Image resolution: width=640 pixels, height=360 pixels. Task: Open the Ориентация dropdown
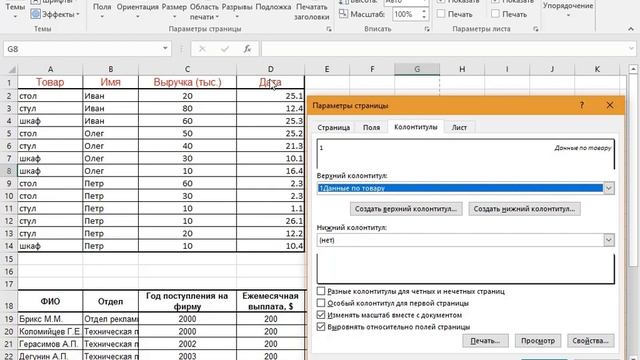[x=138, y=11]
